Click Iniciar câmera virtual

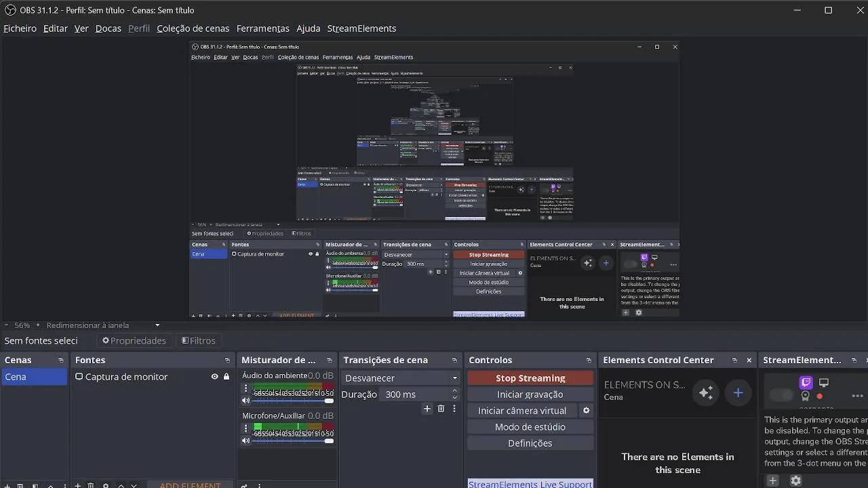(x=522, y=411)
